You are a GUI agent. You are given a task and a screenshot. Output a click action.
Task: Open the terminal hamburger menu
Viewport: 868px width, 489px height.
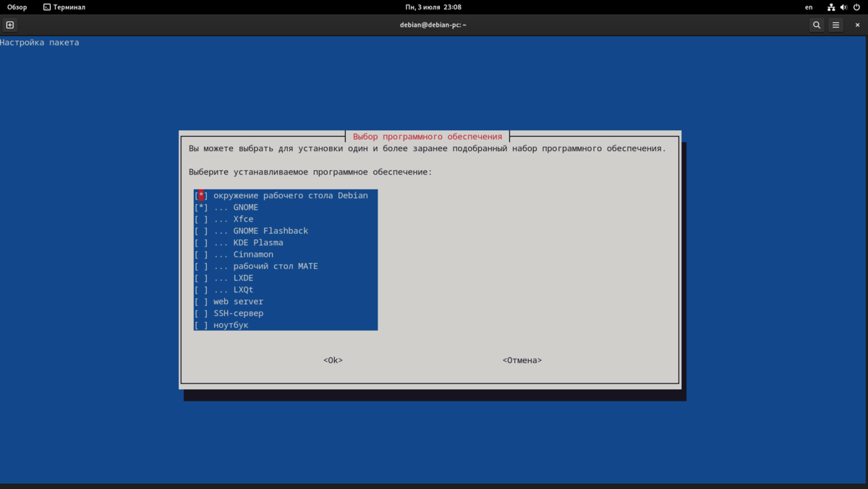click(x=835, y=24)
